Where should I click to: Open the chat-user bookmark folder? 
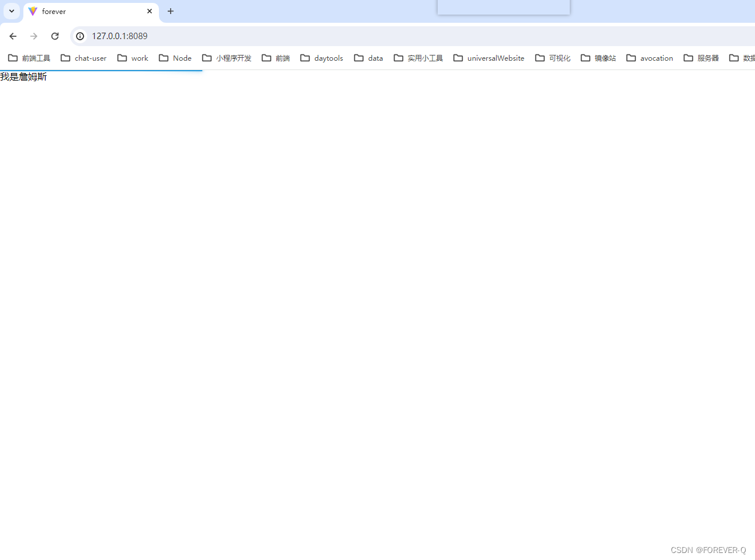(84, 58)
